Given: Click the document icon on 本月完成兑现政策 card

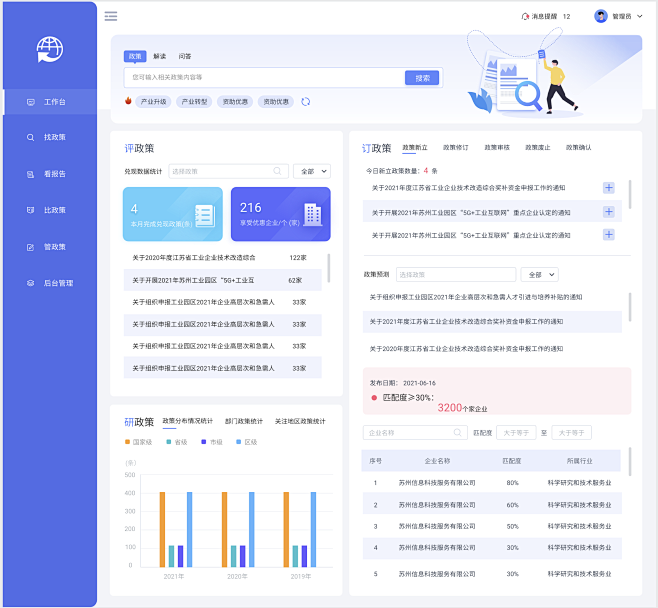Looking at the screenshot, I should pyautogui.click(x=205, y=216).
